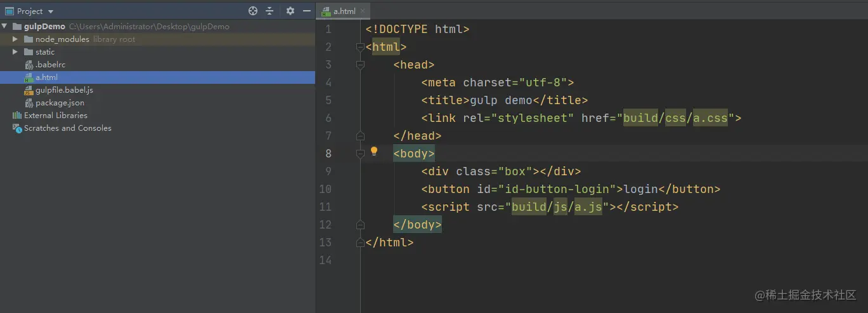Screen dimensions: 868x313
Task: Close the a.html editor tab
Action: (x=363, y=11)
